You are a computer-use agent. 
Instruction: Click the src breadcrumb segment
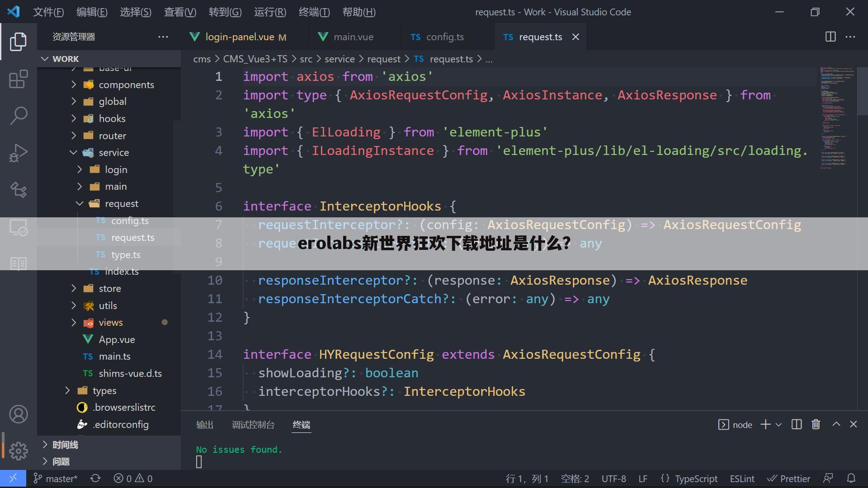306,59
